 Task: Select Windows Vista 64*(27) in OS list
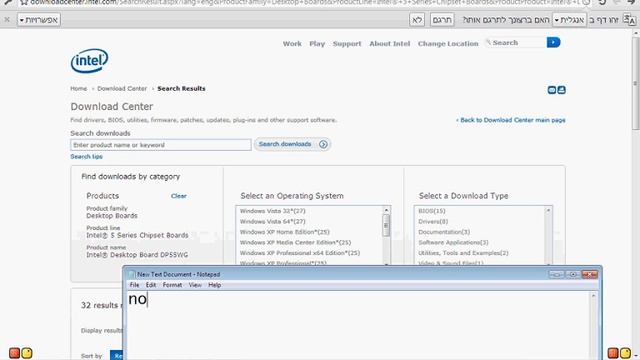272,222
